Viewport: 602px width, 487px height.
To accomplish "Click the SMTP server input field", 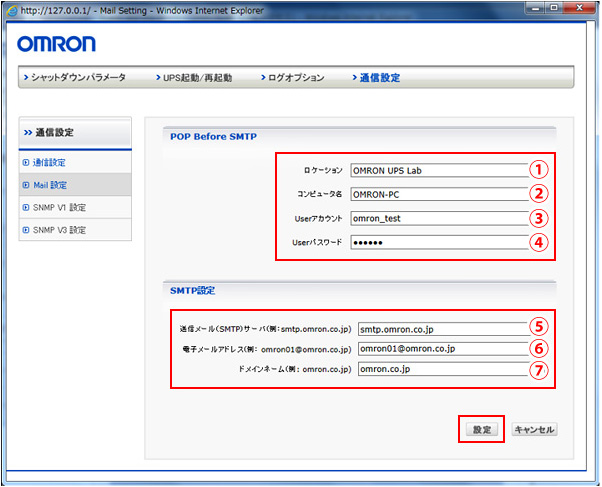I will click(440, 327).
